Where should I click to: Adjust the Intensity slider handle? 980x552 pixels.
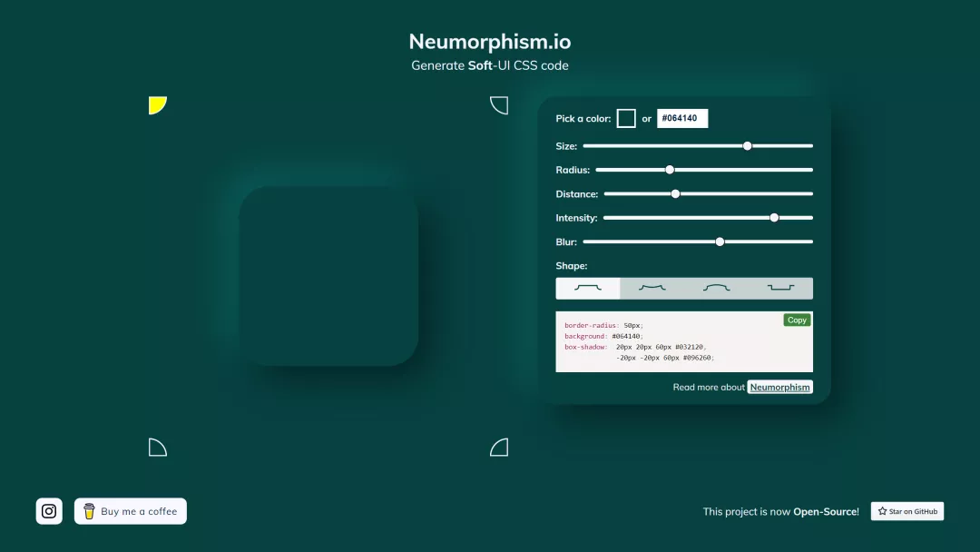pyautogui.click(x=774, y=218)
